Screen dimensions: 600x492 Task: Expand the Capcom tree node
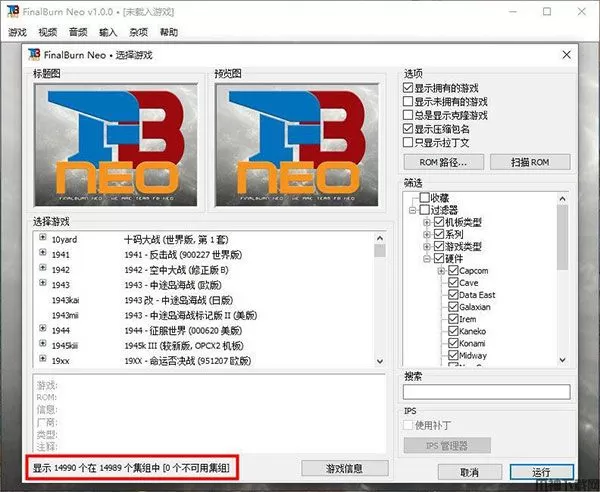coord(441,271)
